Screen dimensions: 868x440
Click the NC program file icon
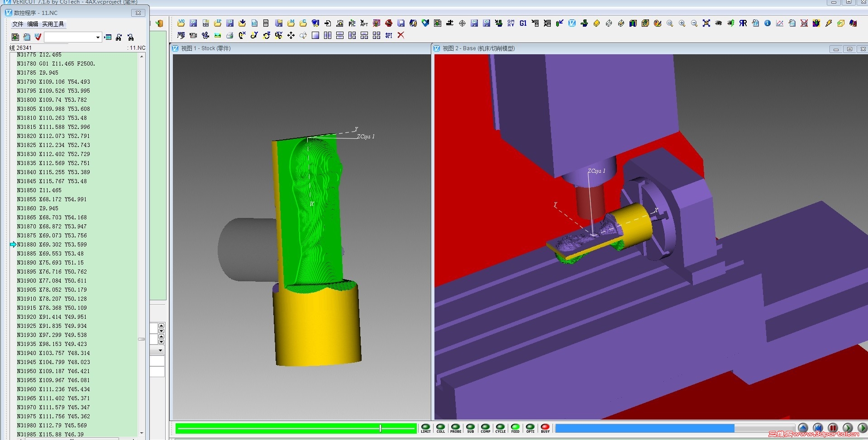[x=254, y=23]
